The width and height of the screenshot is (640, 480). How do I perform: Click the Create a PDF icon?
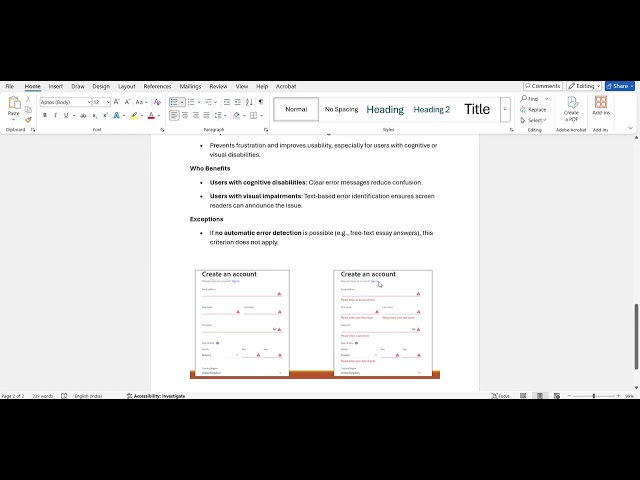click(571, 109)
